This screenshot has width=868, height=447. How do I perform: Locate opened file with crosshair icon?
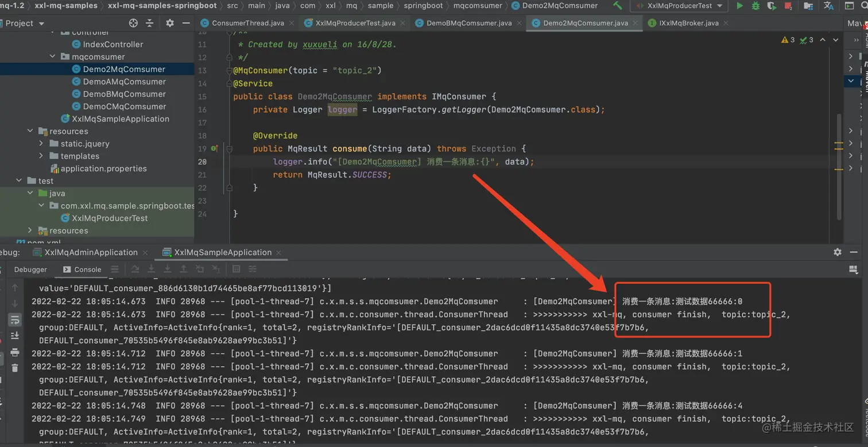(134, 23)
